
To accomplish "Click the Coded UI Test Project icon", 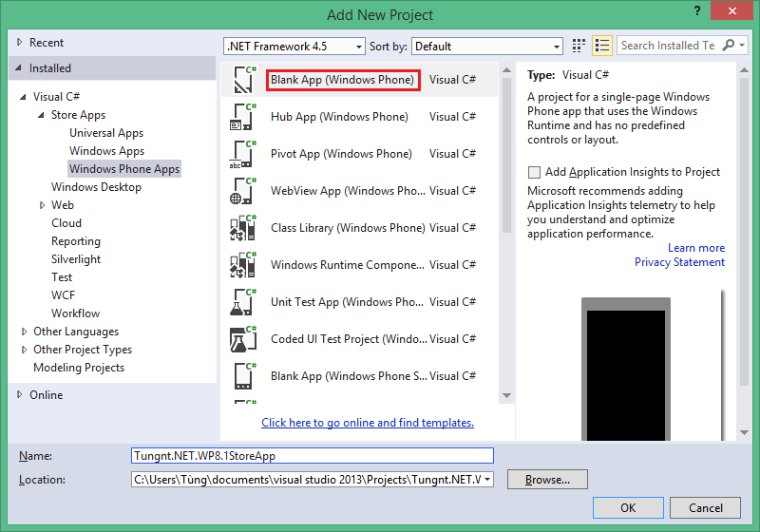I will click(243, 339).
